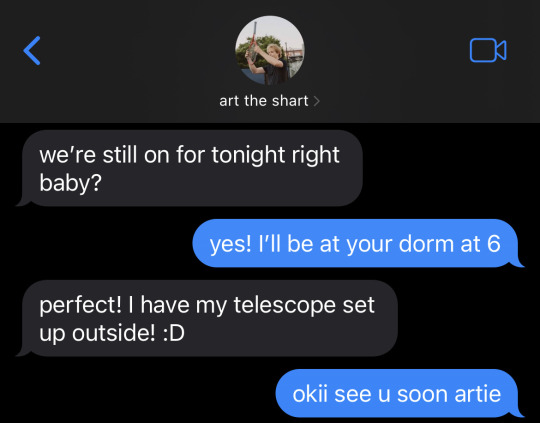540x423 pixels.
Task: Click the word 'yes!' in the blue bubble
Action: [231, 244]
